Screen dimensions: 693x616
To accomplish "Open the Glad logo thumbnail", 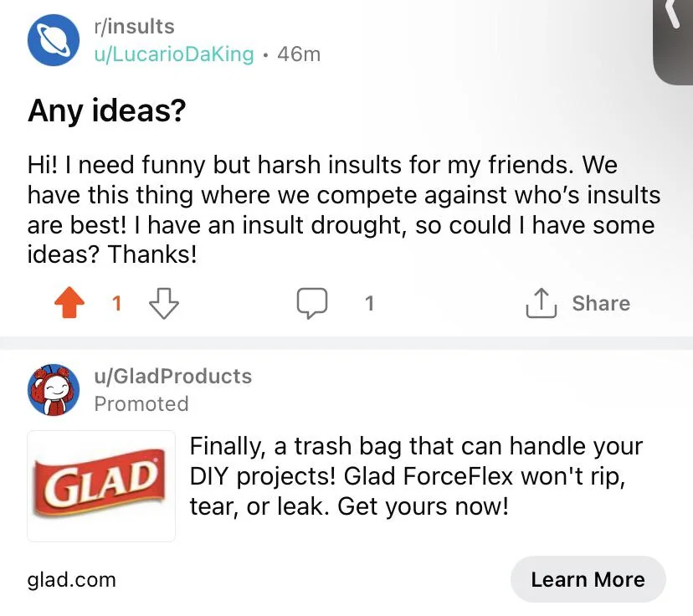I will 101,485.
